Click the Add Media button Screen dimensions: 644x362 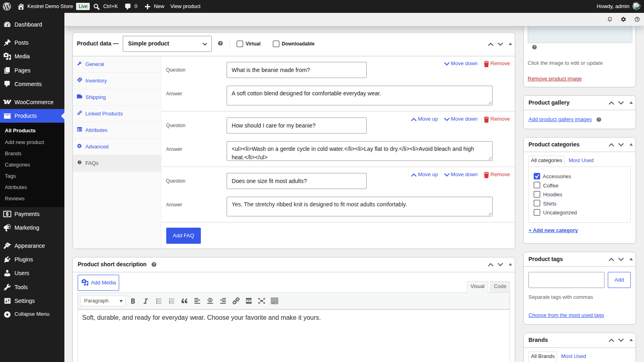tap(98, 283)
